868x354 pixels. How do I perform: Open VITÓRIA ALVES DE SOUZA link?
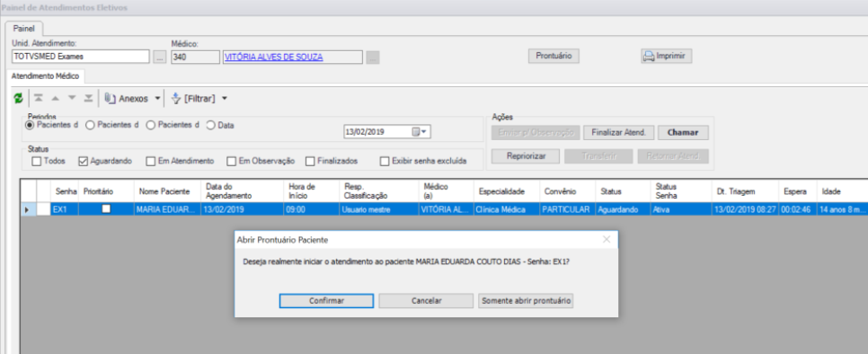click(x=273, y=57)
